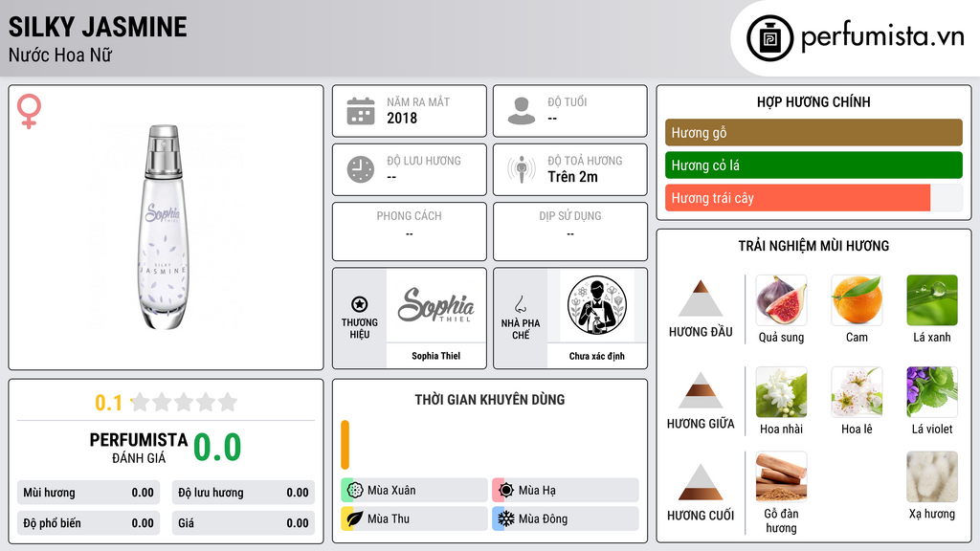Click the Mùa Xuân flower icon
The image size is (980, 551).
[x=355, y=490]
